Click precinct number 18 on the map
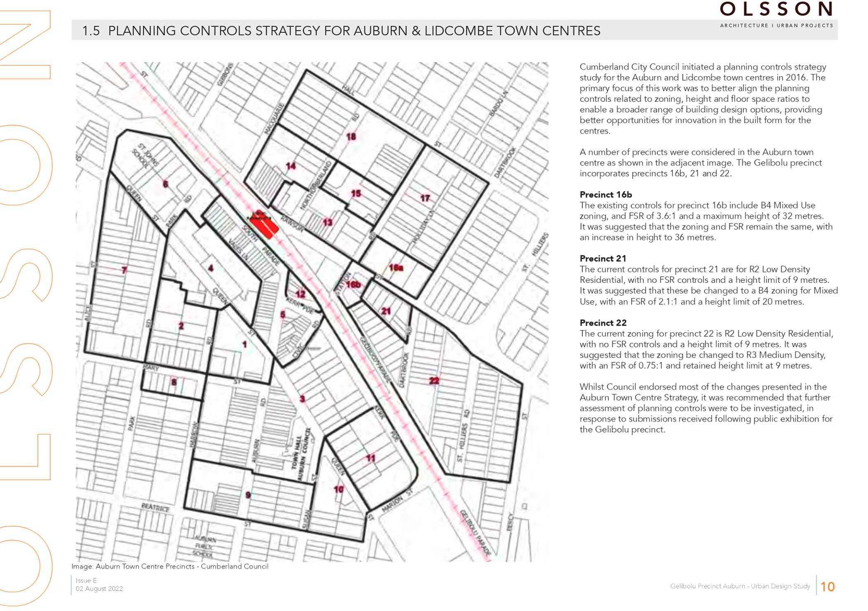This screenshot has width=868, height=611. click(x=351, y=137)
